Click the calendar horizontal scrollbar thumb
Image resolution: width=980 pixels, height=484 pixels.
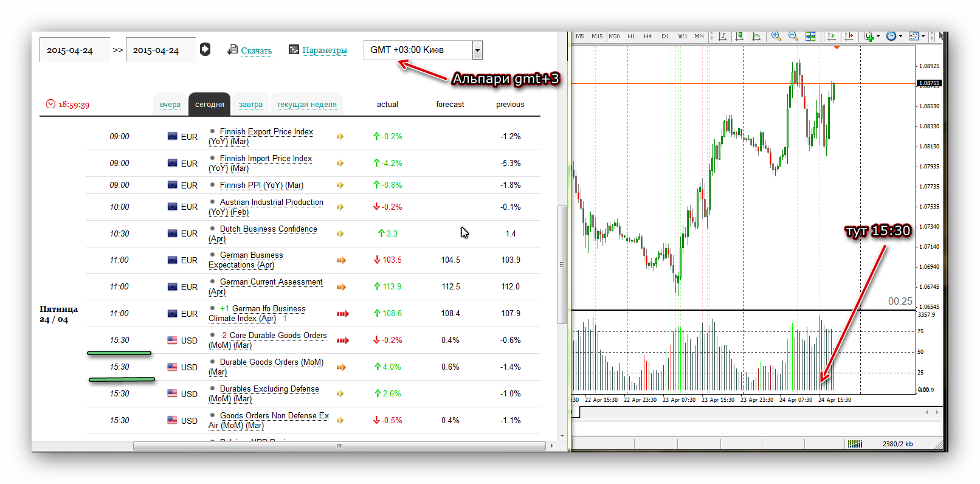339,446
